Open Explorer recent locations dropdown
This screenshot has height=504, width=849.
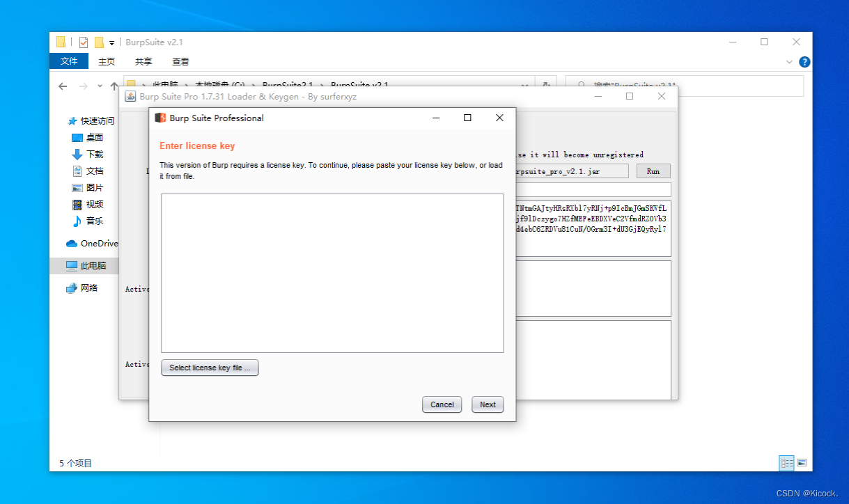coord(100,86)
